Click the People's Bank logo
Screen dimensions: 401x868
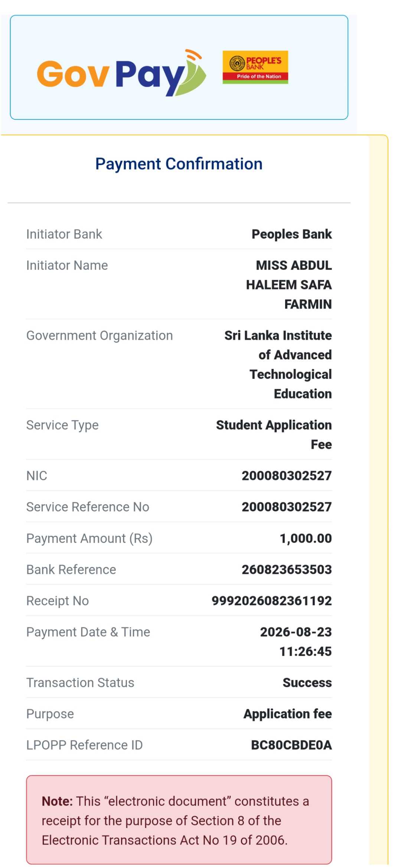click(x=255, y=67)
